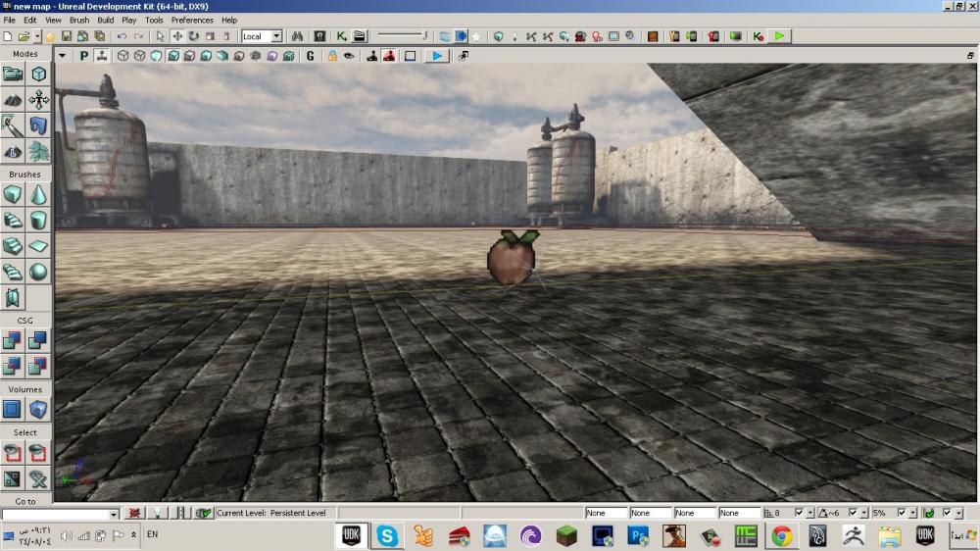Open the File menu
Image resolution: width=980 pixels, height=551 pixels.
point(10,20)
